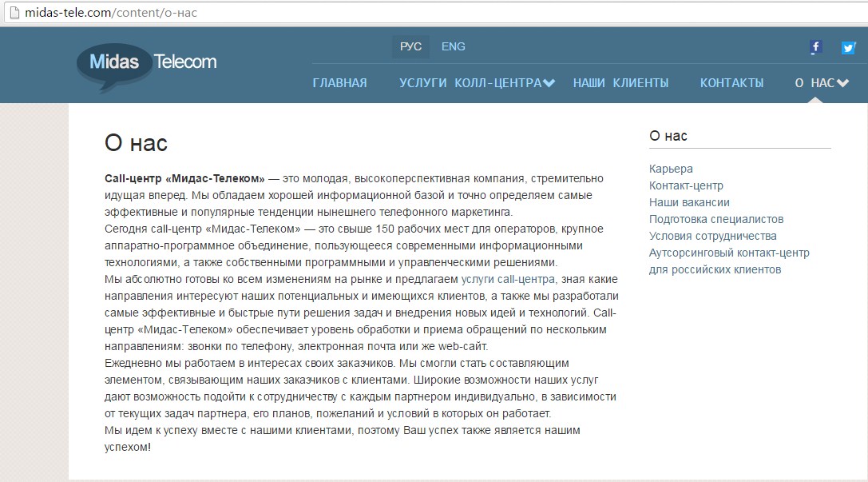868x482 pixels.
Task: Follow the услуги call-центра text link
Action: 508,279
